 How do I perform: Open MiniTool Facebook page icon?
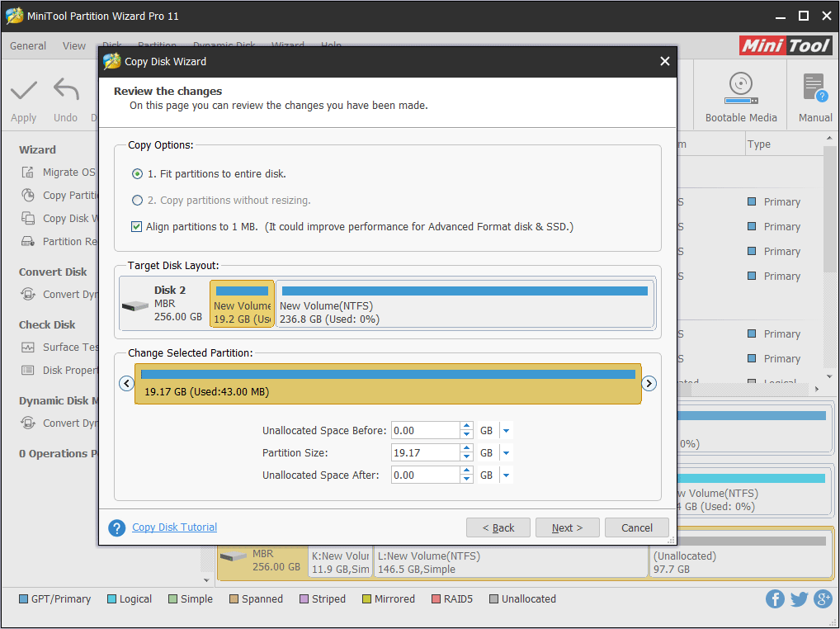[x=775, y=599]
